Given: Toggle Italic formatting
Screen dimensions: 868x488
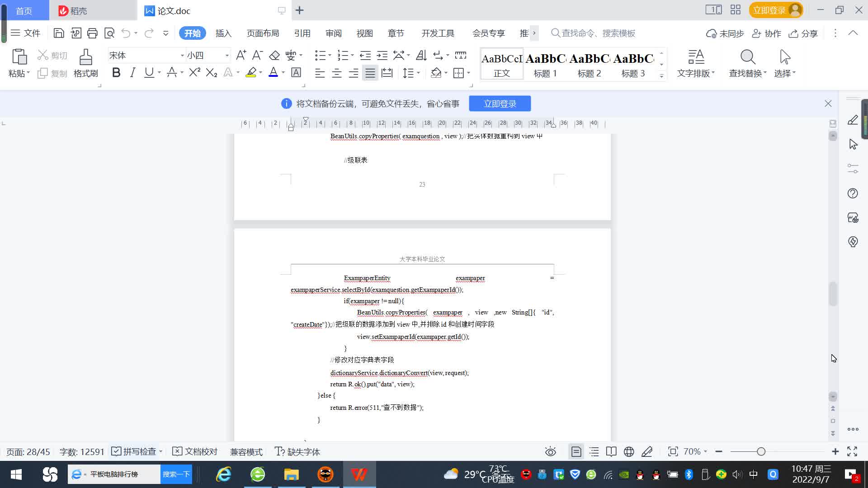Looking at the screenshot, I should click(x=132, y=72).
